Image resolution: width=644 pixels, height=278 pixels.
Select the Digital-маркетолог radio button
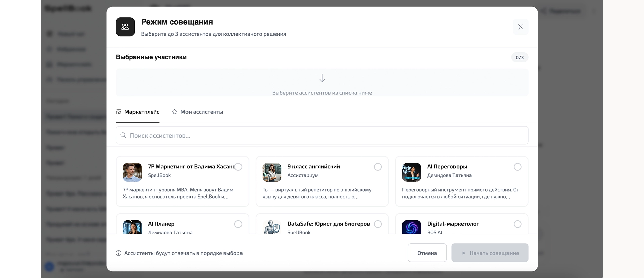point(517,224)
